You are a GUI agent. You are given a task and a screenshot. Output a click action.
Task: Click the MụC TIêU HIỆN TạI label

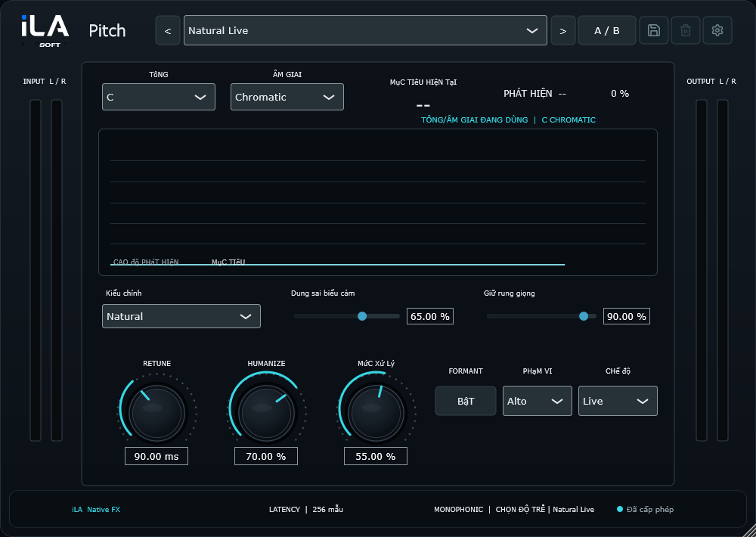pyautogui.click(x=423, y=82)
